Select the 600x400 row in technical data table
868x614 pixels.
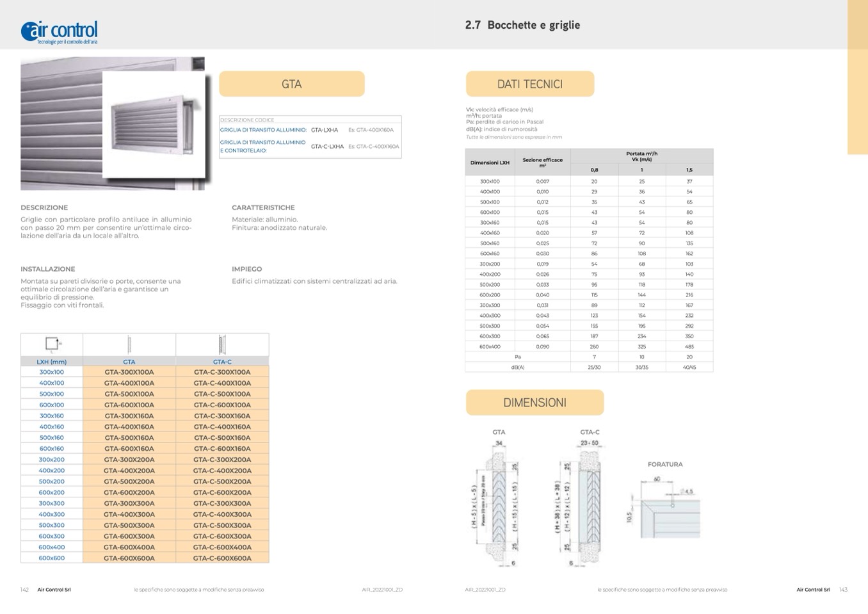pyautogui.click(x=490, y=346)
